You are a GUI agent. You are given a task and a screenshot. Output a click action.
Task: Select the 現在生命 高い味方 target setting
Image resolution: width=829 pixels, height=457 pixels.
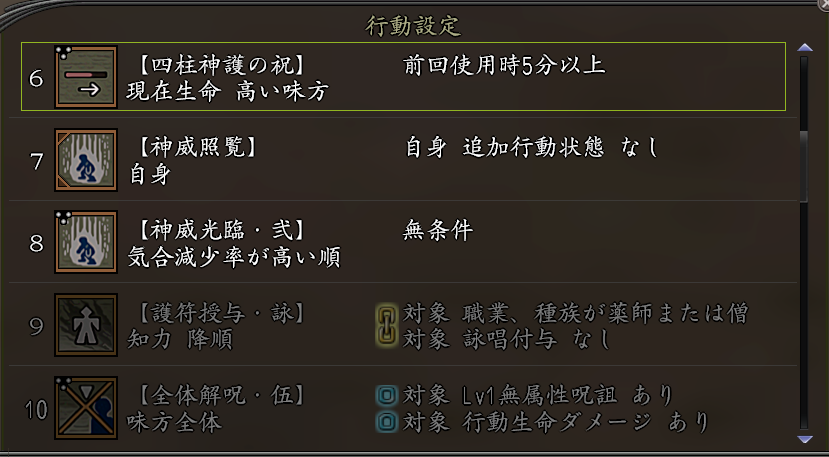[x=228, y=92]
